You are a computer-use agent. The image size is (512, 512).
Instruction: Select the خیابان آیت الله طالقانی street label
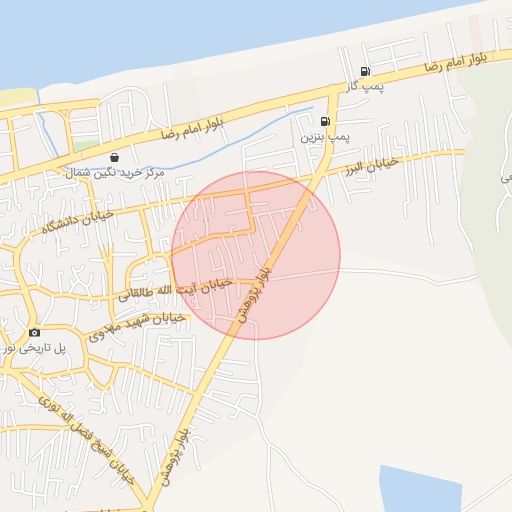pyautogui.click(x=175, y=289)
